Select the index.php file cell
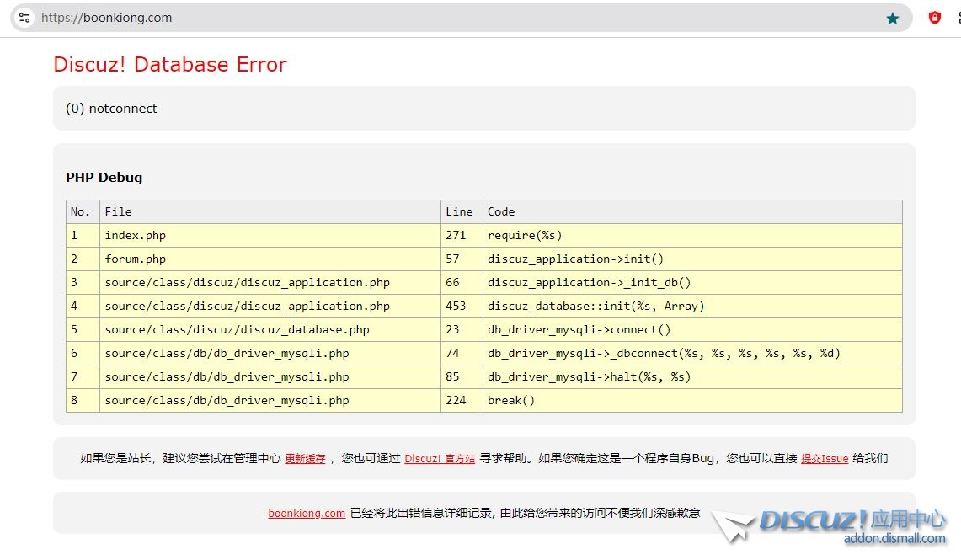The width and height of the screenshot is (961, 560). click(x=135, y=235)
